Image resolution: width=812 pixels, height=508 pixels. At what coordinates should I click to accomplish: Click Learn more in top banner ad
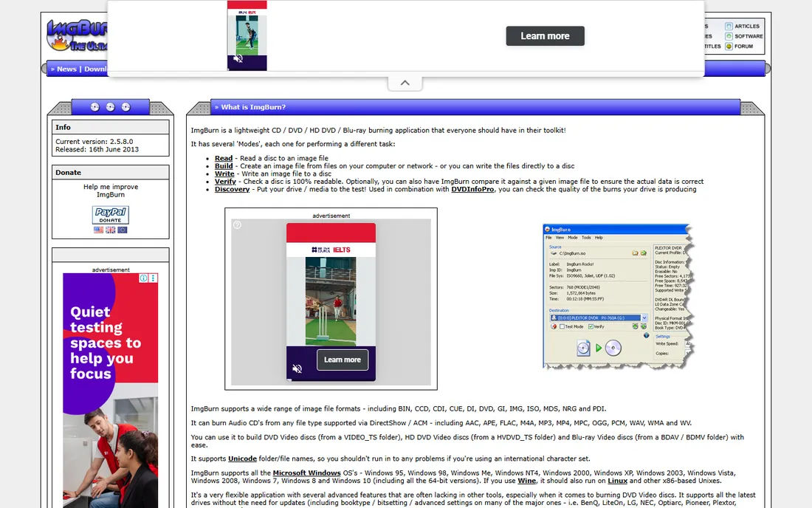545,36
